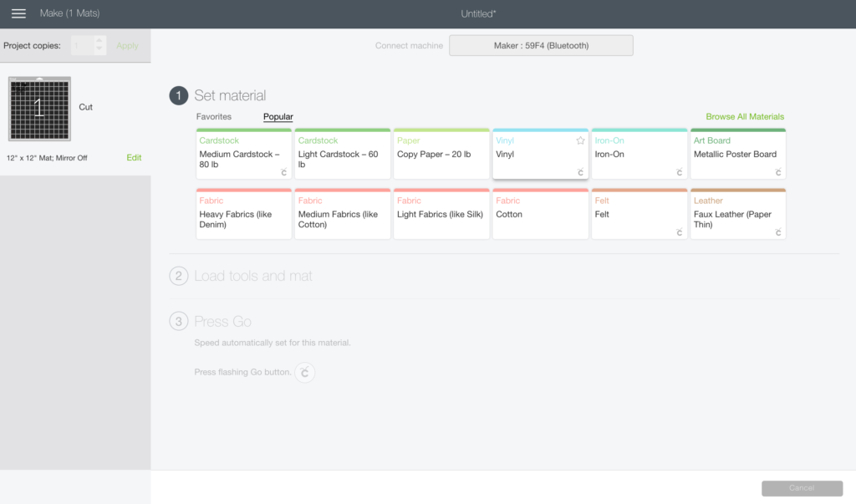Viewport: 856px width, 504px height.
Task: Choose Cotton fabric material
Action: [540, 213]
